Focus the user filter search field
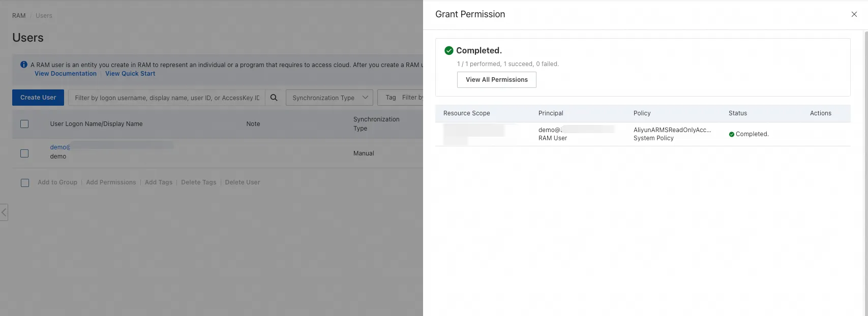The height and width of the screenshot is (316, 868). [167, 98]
